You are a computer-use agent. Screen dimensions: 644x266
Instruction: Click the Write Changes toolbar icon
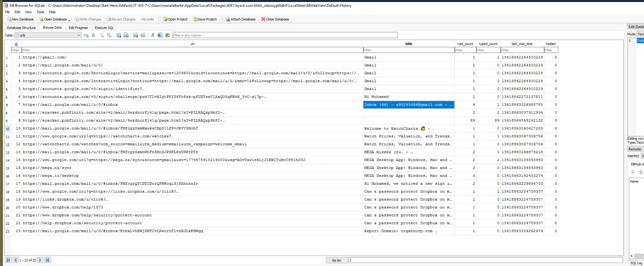tap(77, 19)
